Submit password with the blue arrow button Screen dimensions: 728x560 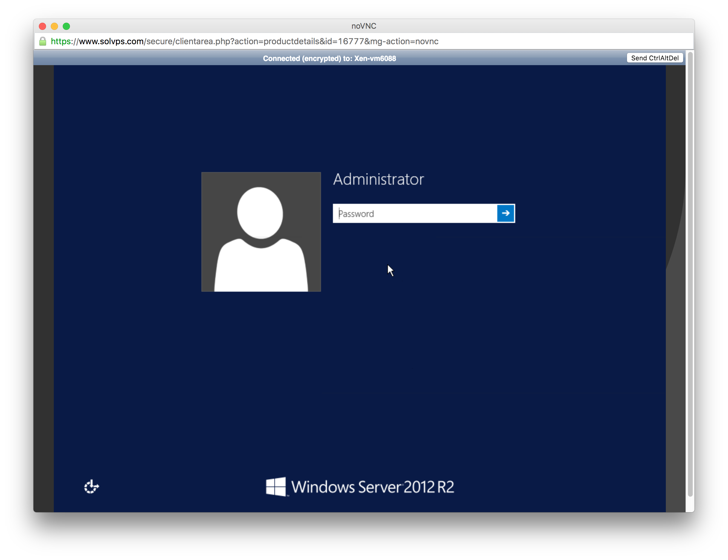point(505,213)
